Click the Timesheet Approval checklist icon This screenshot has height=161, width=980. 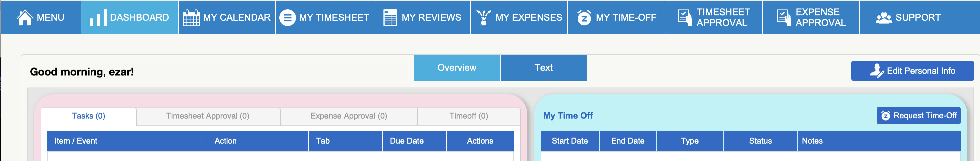pyautogui.click(x=685, y=18)
